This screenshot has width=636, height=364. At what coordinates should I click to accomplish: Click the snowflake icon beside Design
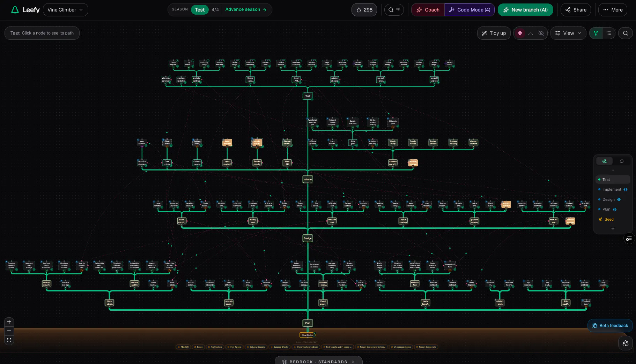(x=619, y=199)
